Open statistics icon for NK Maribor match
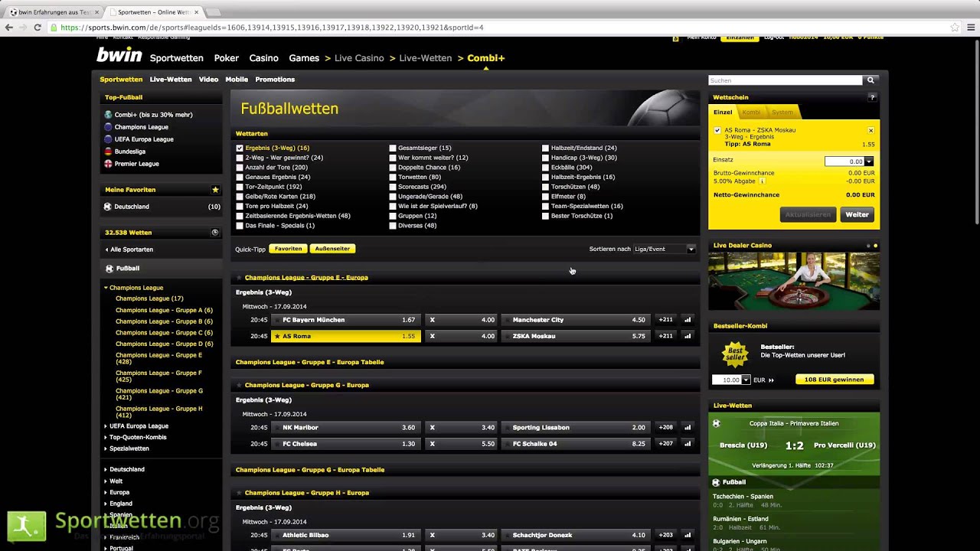980x551 pixels. [688, 428]
